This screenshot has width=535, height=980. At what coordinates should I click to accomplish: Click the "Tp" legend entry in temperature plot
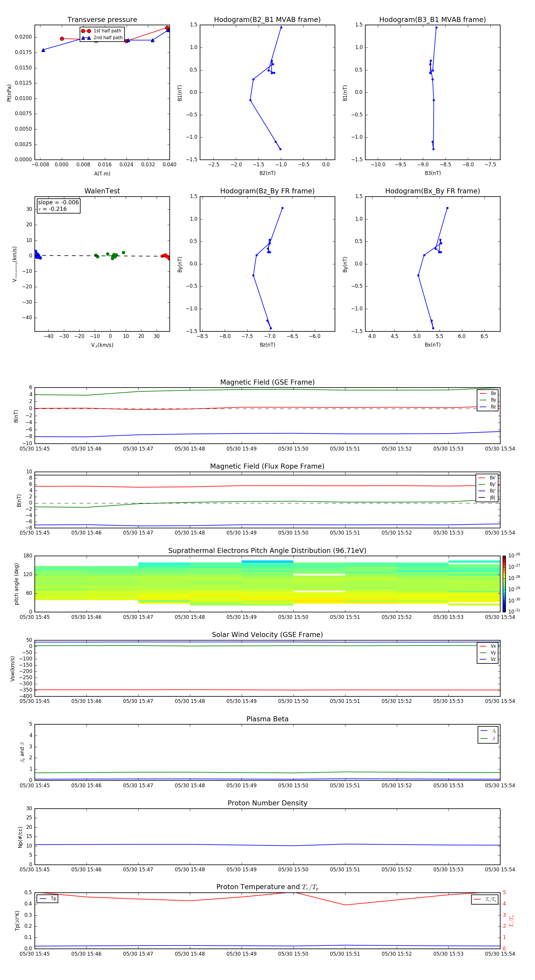[48, 899]
